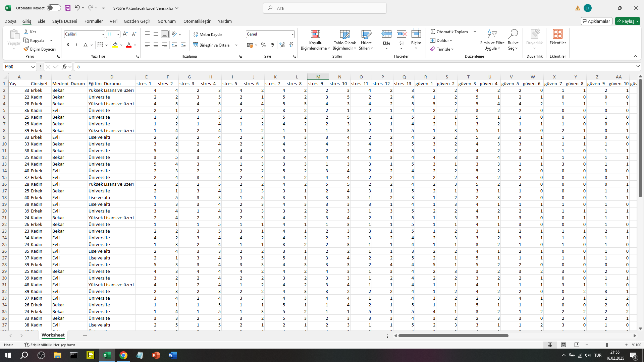Open the Genel number format dropdown
644x362 pixels.
click(x=292, y=34)
